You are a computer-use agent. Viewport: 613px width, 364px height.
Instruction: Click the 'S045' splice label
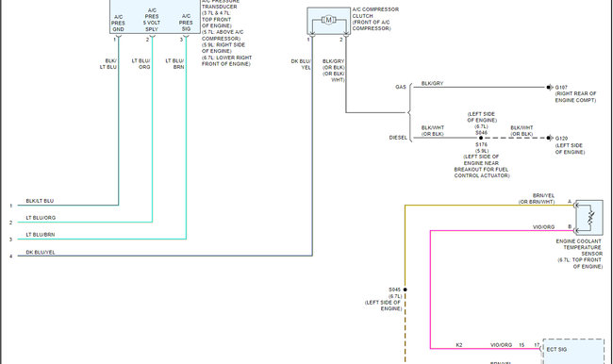click(395, 290)
